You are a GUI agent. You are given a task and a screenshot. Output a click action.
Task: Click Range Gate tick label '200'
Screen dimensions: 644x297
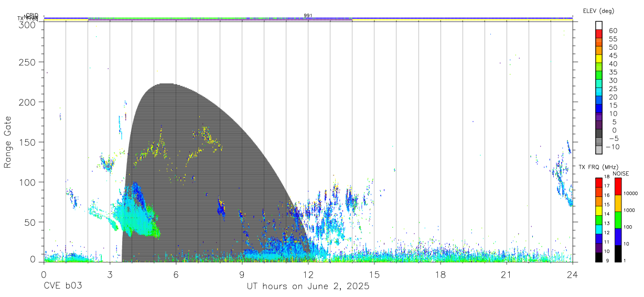(x=28, y=102)
